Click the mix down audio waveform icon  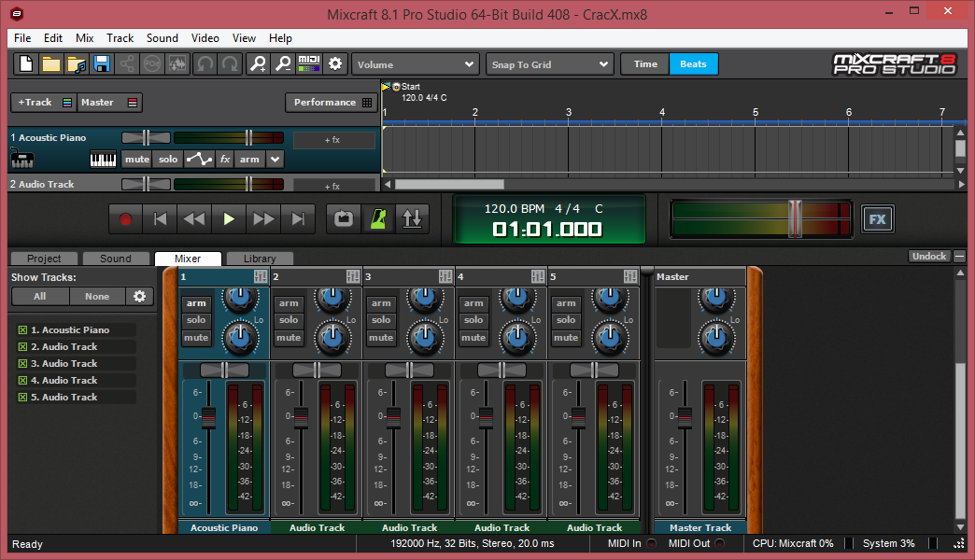[x=177, y=64]
